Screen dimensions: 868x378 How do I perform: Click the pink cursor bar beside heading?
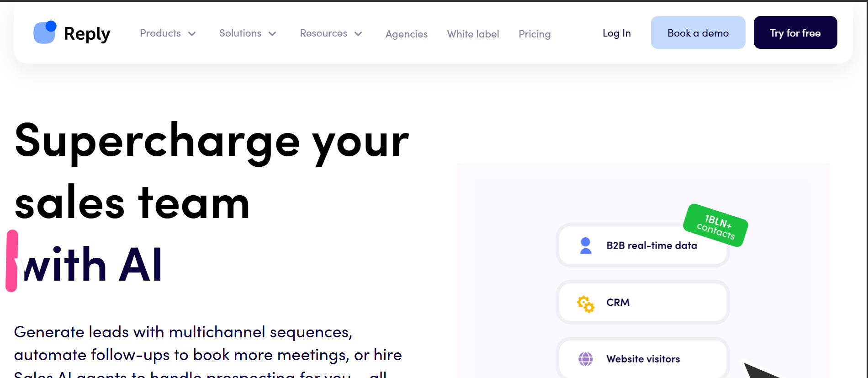[12, 261]
